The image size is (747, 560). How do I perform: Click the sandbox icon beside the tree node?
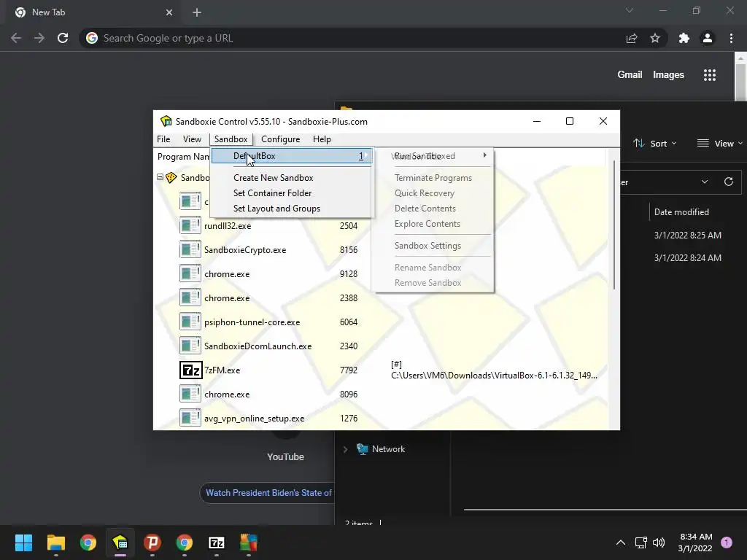(x=171, y=178)
